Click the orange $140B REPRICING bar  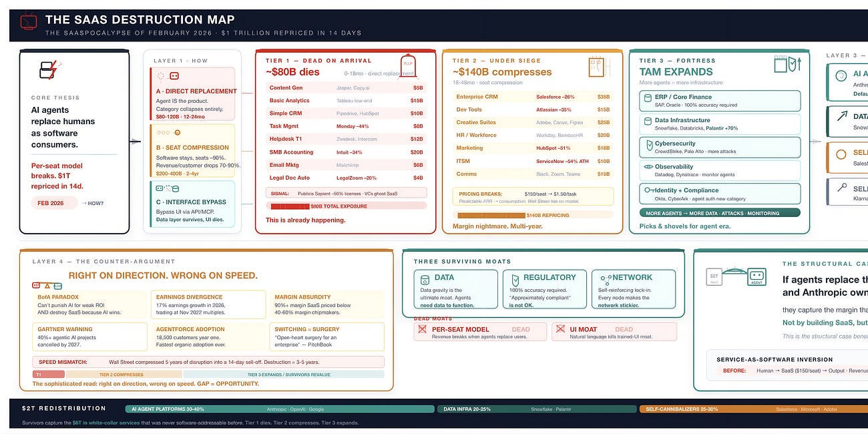491,215
